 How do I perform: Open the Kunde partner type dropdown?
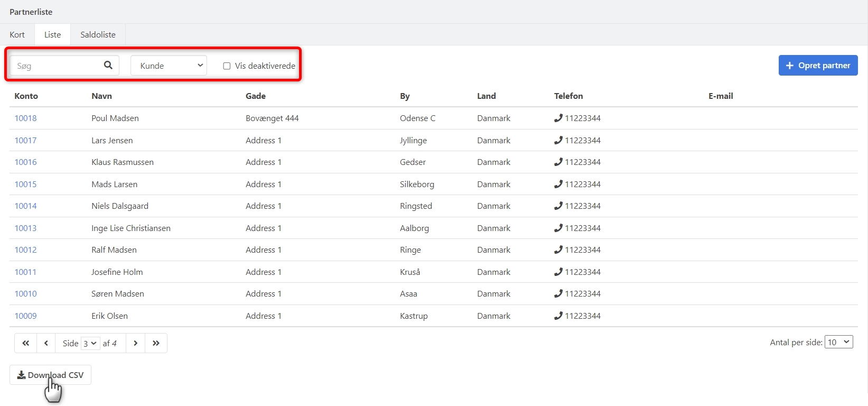click(169, 66)
